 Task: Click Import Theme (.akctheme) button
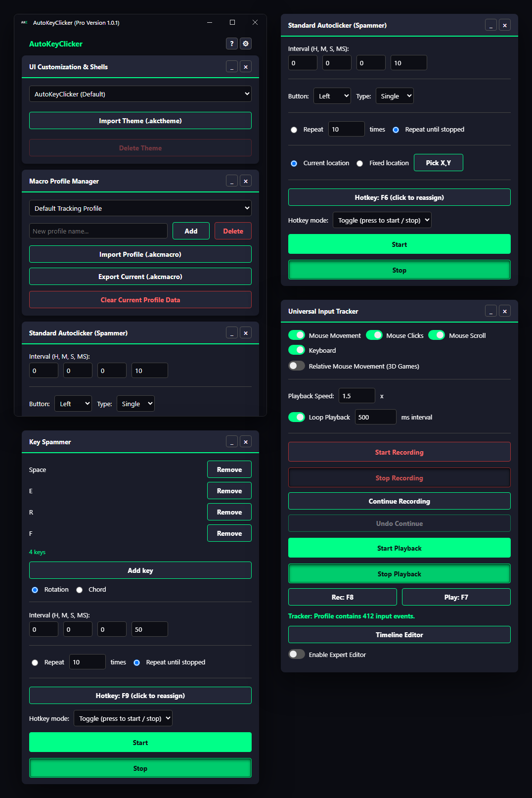pos(140,121)
